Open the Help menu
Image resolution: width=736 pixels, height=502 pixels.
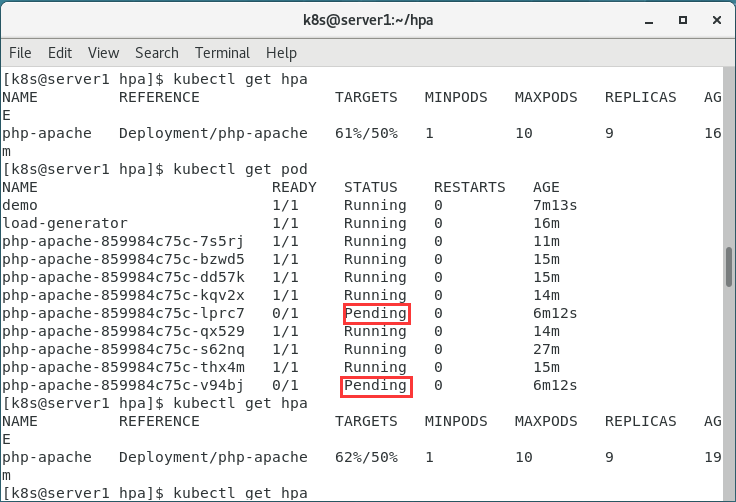tap(281, 53)
